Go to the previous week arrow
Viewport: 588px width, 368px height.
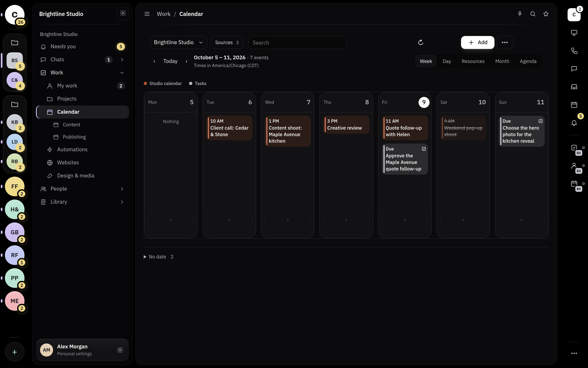click(154, 61)
